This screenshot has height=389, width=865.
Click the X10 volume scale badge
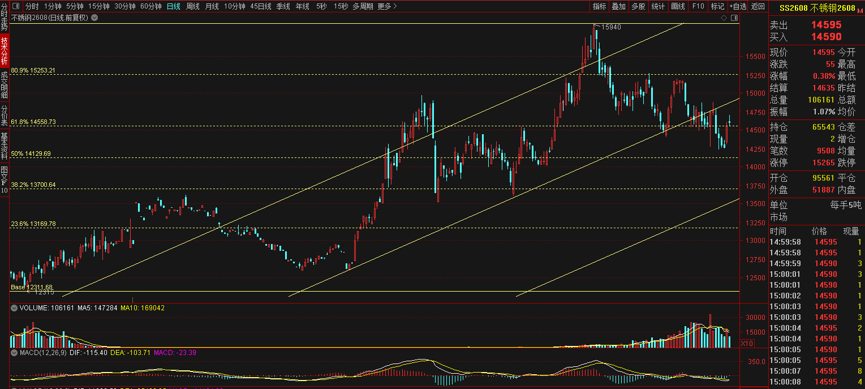tap(746, 343)
